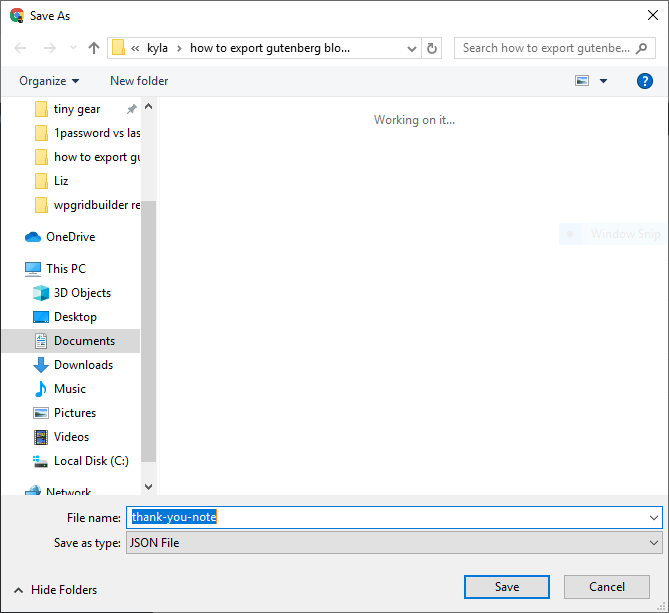Click the change view icon
The width and height of the screenshot is (669, 613).
click(x=583, y=81)
